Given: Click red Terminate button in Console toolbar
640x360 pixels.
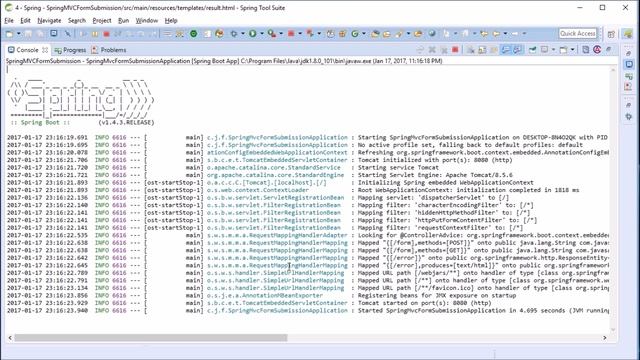Looking at the screenshot, I should tap(455, 49).
